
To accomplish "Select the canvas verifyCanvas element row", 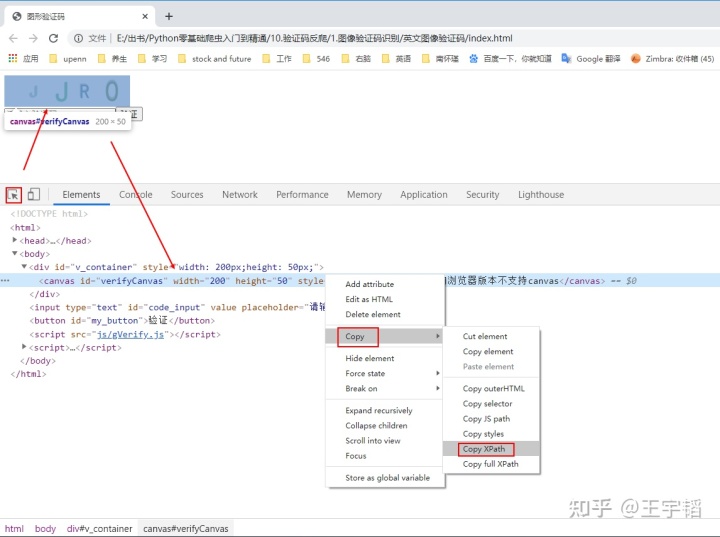I will 360,281.
